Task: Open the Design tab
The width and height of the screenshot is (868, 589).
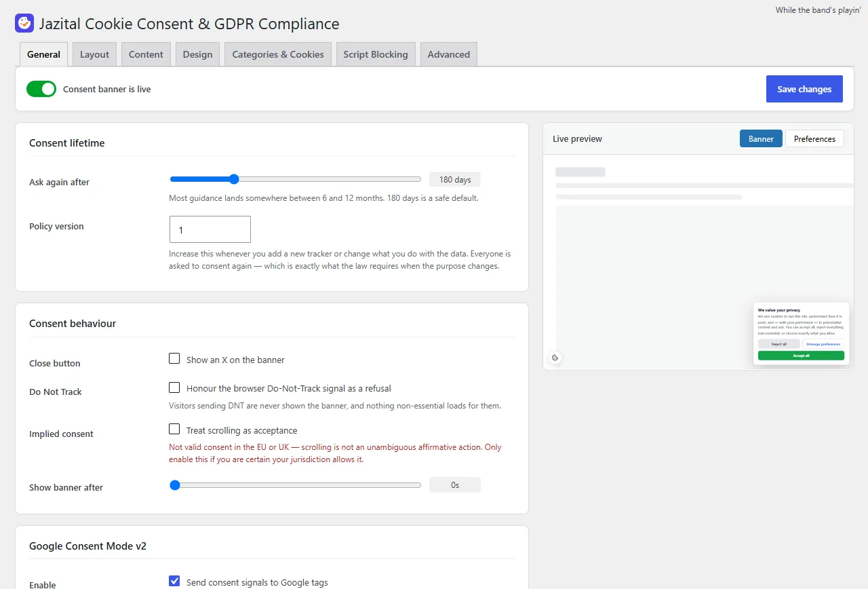Action: (197, 54)
